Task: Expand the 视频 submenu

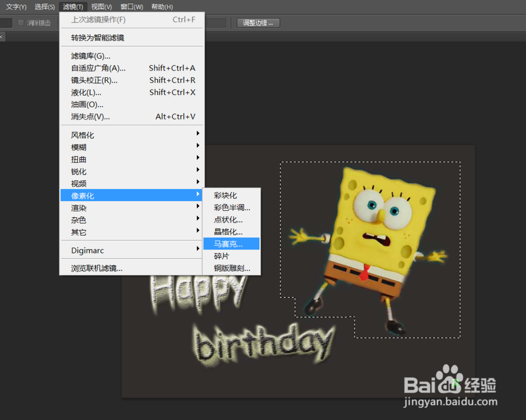Action: pos(132,183)
